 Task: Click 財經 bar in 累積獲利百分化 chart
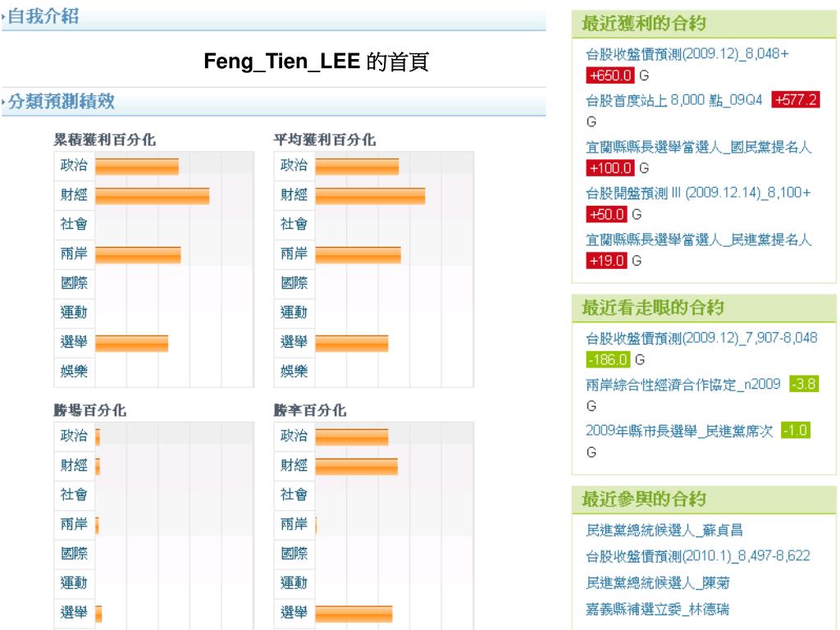(x=152, y=196)
